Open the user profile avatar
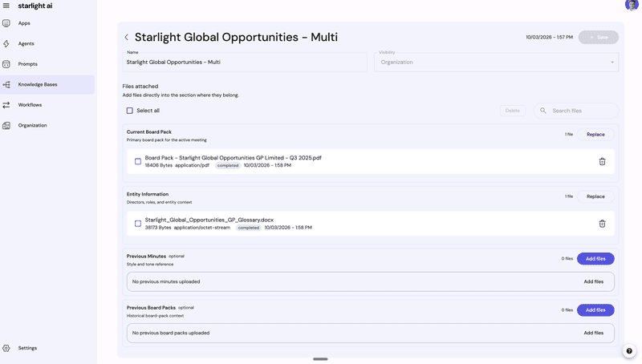 tap(632, 5)
